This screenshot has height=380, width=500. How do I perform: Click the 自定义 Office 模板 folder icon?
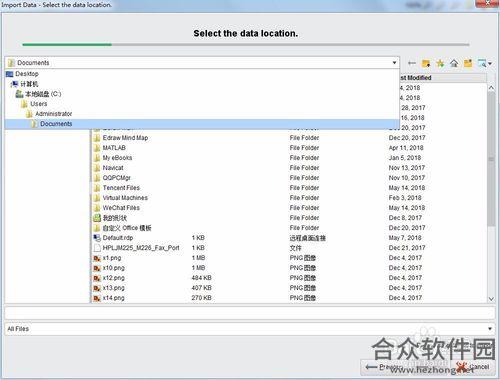(x=97, y=228)
